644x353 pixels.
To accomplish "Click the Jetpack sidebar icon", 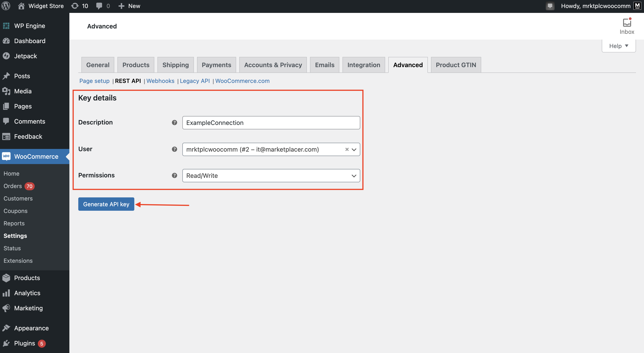I will click(x=6, y=56).
